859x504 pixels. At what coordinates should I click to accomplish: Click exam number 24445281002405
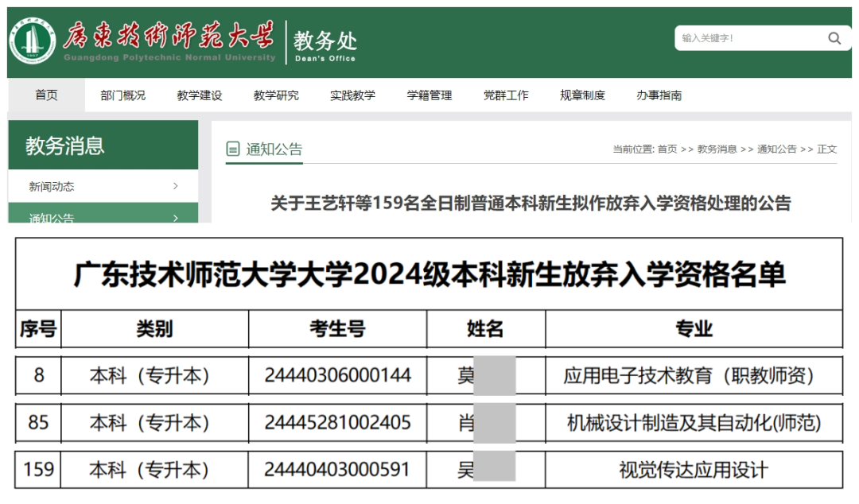tap(337, 422)
